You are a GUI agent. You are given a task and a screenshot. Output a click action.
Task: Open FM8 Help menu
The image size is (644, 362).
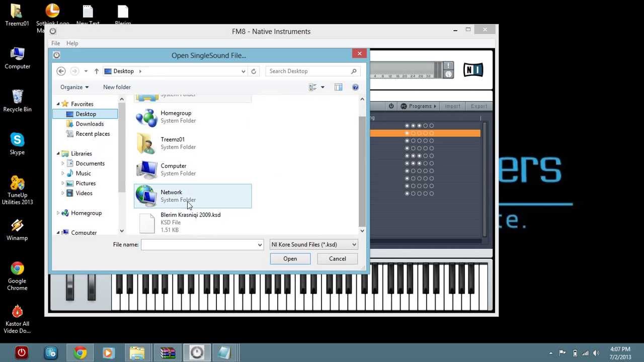pyautogui.click(x=72, y=43)
